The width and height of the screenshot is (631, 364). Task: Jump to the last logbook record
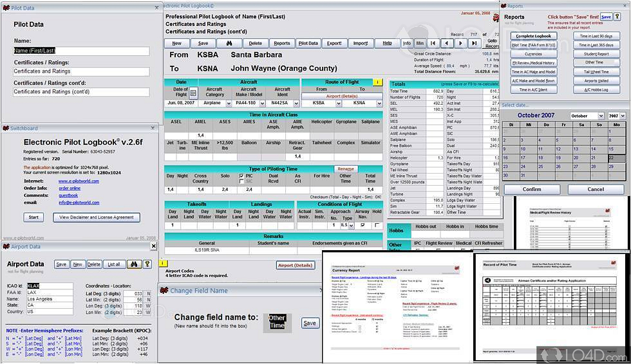(474, 43)
